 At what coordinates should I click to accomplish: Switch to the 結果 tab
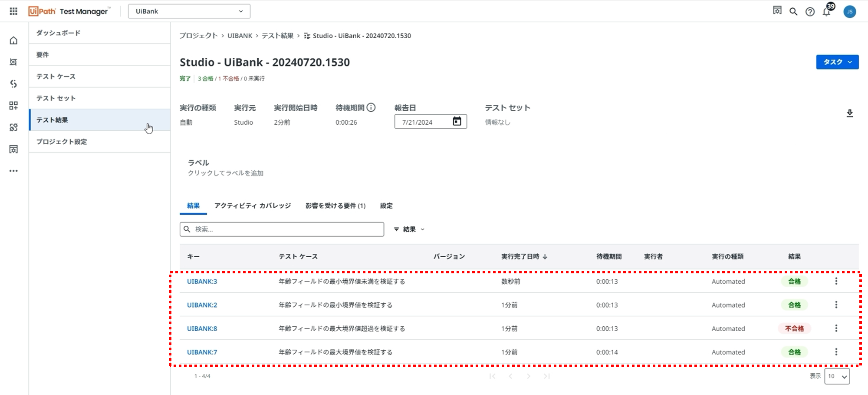click(193, 206)
